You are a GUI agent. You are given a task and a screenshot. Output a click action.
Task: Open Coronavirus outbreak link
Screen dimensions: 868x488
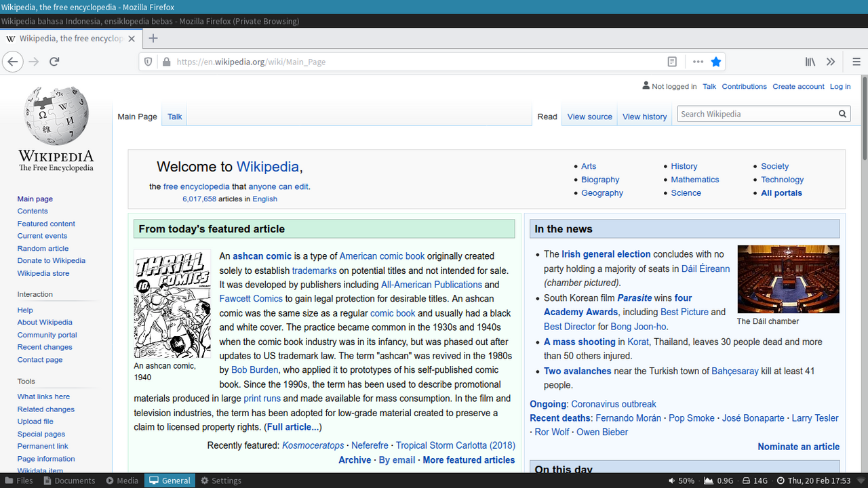(x=614, y=404)
